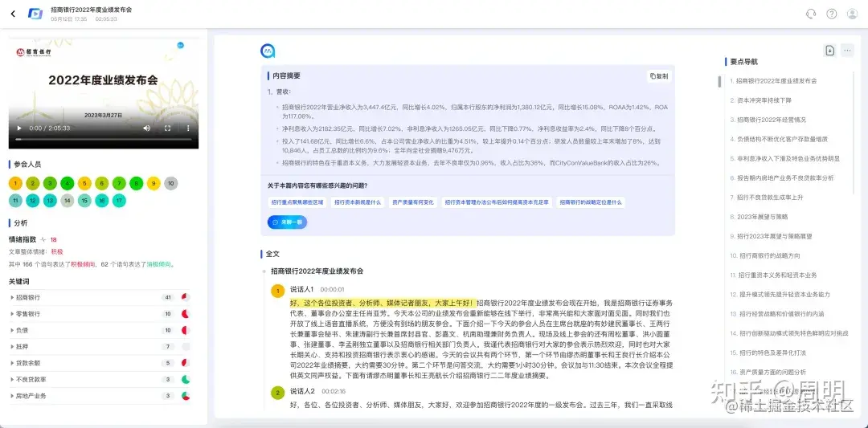
Task: Mute the video volume speaker icon
Action: 147,128
